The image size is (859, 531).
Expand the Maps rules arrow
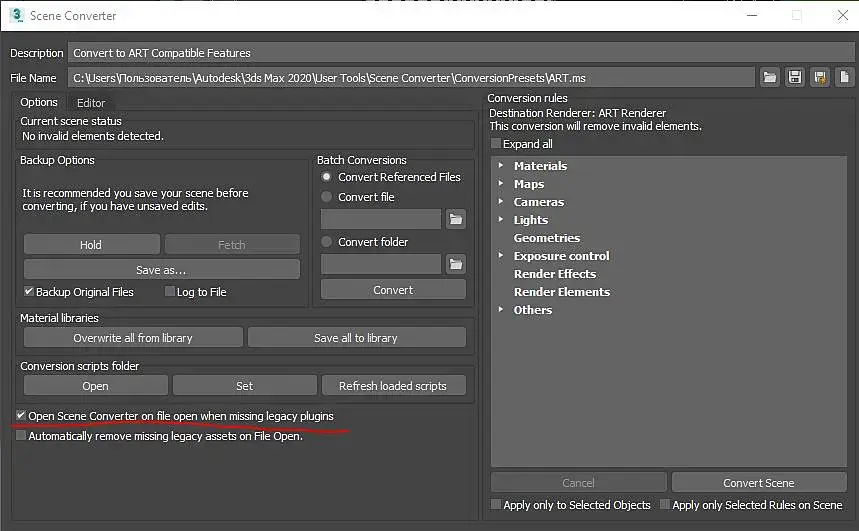click(500, 183)
